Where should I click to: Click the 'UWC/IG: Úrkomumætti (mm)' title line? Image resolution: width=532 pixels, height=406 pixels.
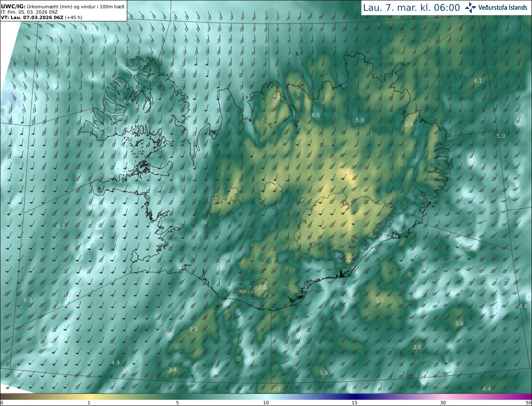[63, 7]
